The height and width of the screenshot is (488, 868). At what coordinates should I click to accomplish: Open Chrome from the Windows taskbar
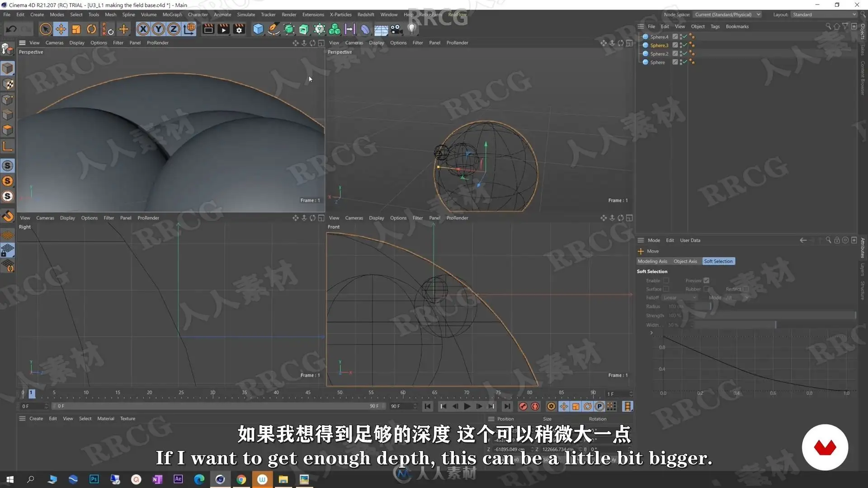241,479
